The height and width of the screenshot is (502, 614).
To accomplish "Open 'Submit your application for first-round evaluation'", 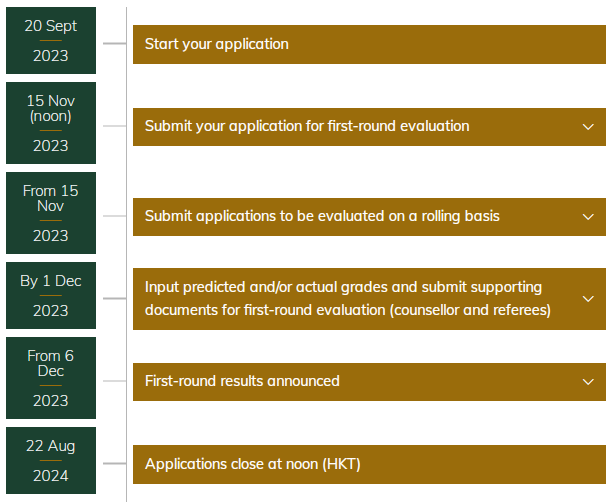I will pos(369,127).
